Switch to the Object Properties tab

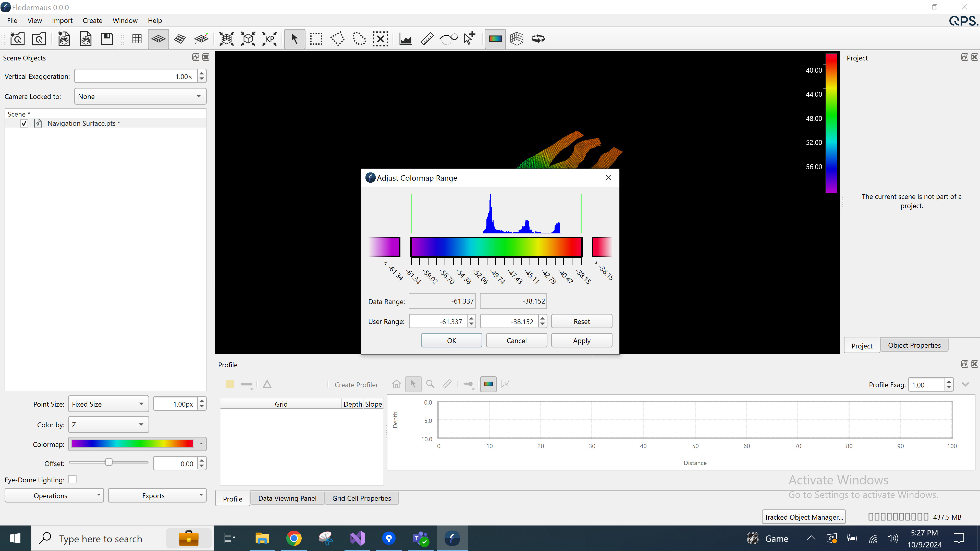[x=914, y=345]
